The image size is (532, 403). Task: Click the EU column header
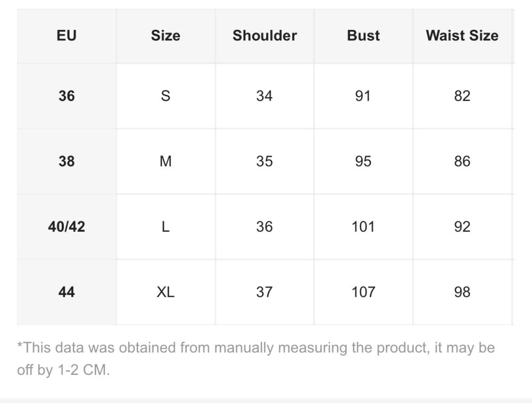point(66,36)
